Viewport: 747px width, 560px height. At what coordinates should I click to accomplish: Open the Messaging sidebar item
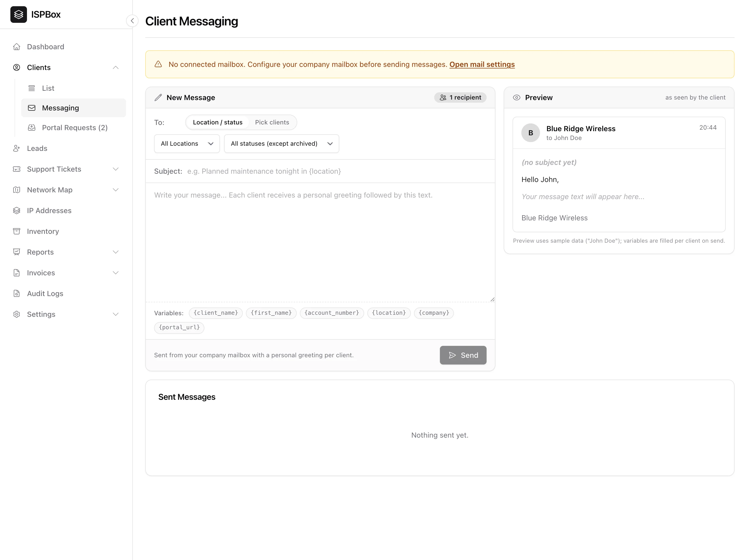tap(74, 108)
